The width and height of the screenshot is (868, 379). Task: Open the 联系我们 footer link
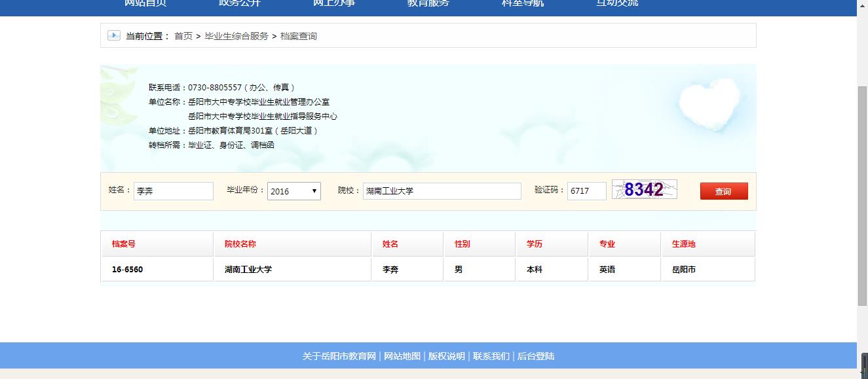point(491,356)
